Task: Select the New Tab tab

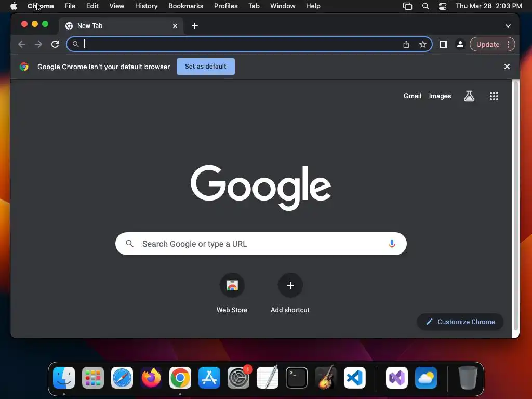Action: point(122,26)
